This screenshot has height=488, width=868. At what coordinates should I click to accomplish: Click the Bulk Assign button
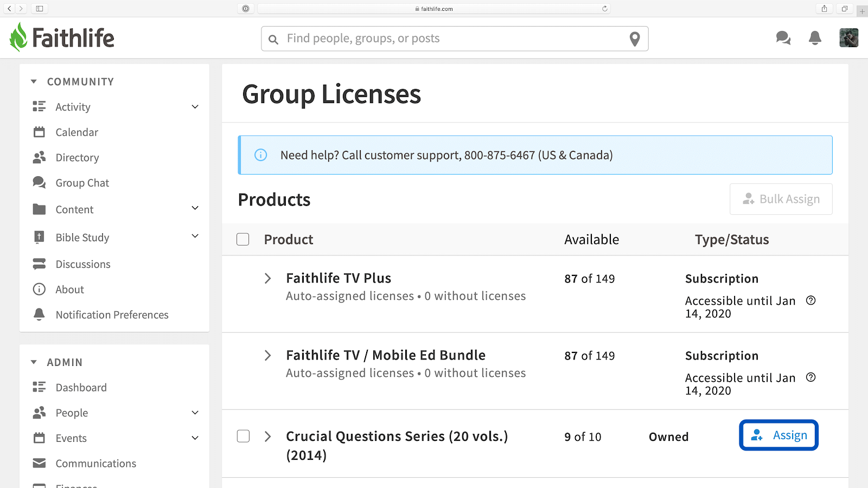click(x=781, y=199)
